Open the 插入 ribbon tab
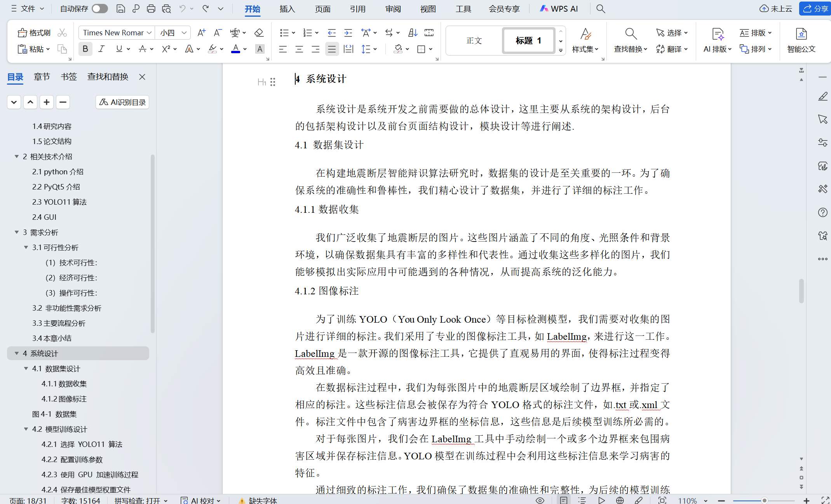Viewport: 831px width, 504px height. 287,9
